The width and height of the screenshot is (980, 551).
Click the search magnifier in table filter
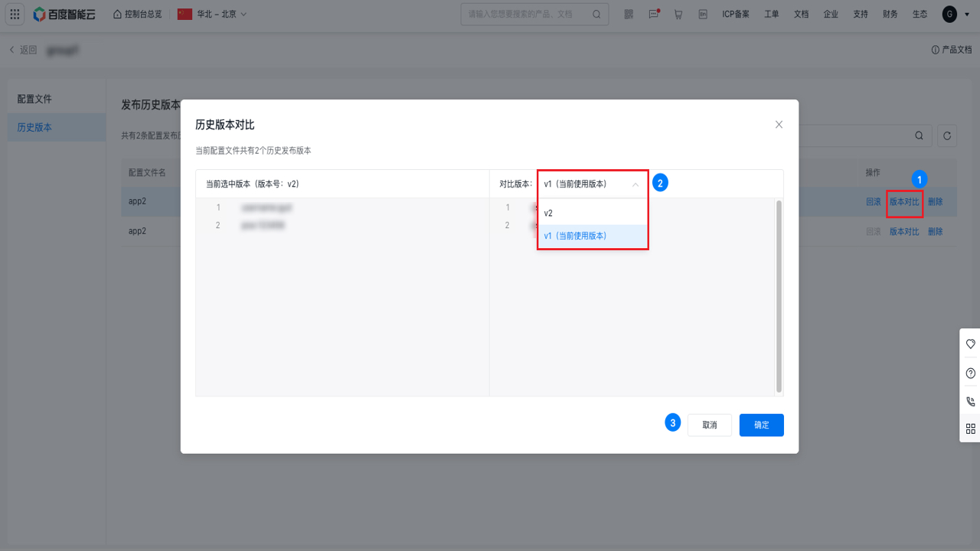point(919,135)
